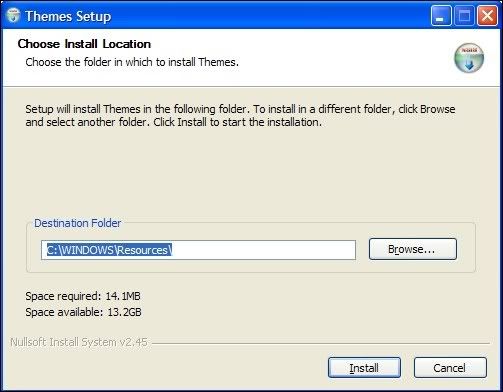Click the Space available: 13.2GB text
503x392 pixels.
click(x=83, y=312)
